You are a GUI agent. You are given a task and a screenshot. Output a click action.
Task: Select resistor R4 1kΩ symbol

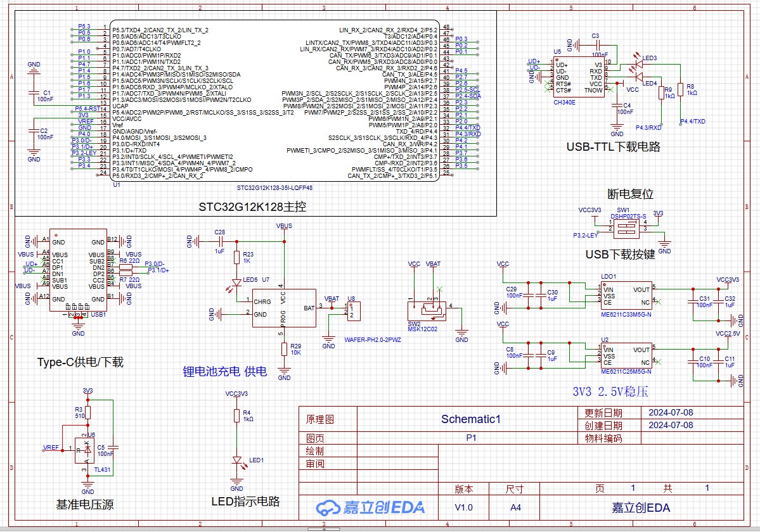236,416
